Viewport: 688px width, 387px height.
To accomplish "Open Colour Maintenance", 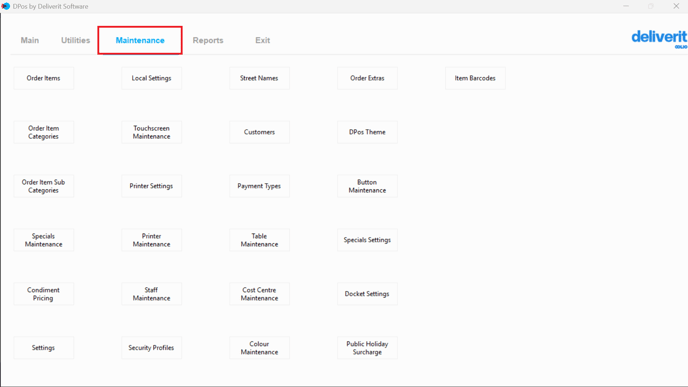I will pos(259,348).
